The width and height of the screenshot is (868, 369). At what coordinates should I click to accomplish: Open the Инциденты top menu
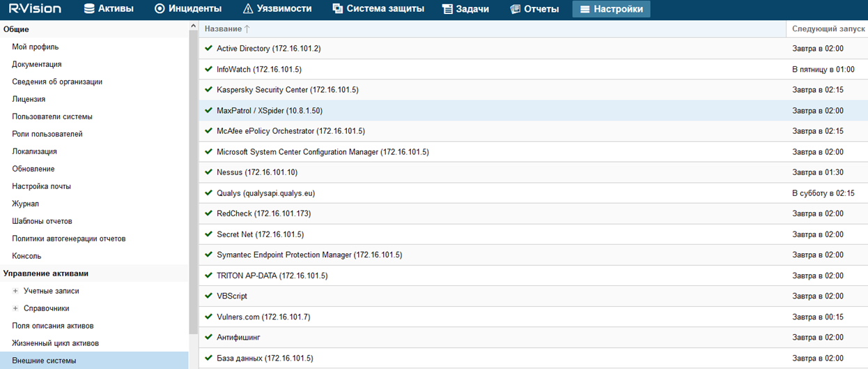click(x=188, y=9)
